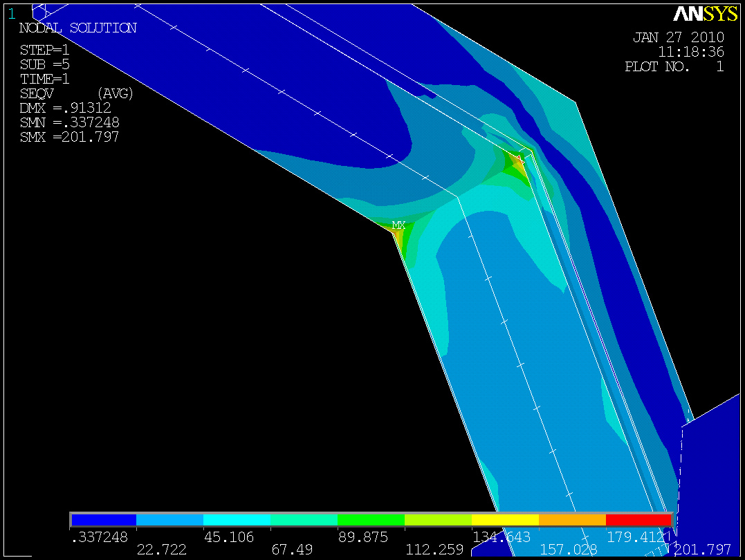Click the 11:18:36 timestamp
The image size is (745, 560).
[x=691, y=52]
